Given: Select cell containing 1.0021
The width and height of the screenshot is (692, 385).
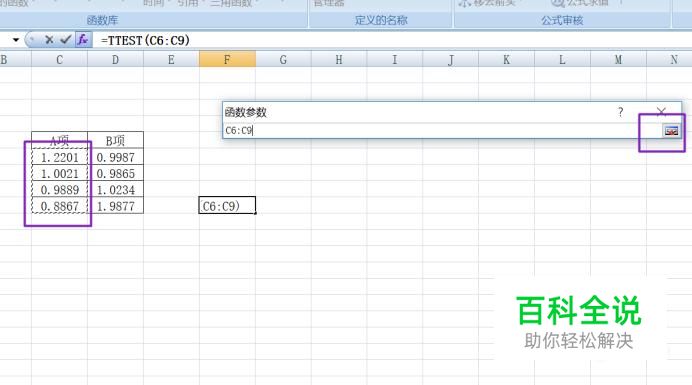Looking at the screenshot, I should (60, 174).
